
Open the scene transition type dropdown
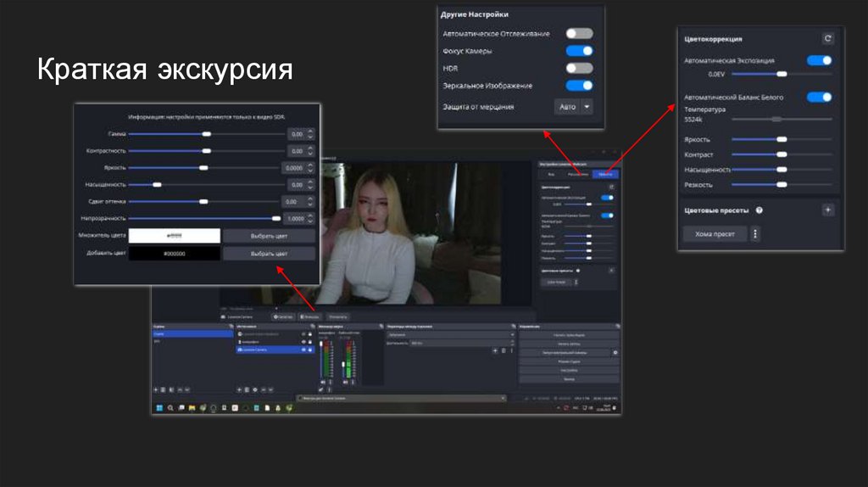click(449, 335)
